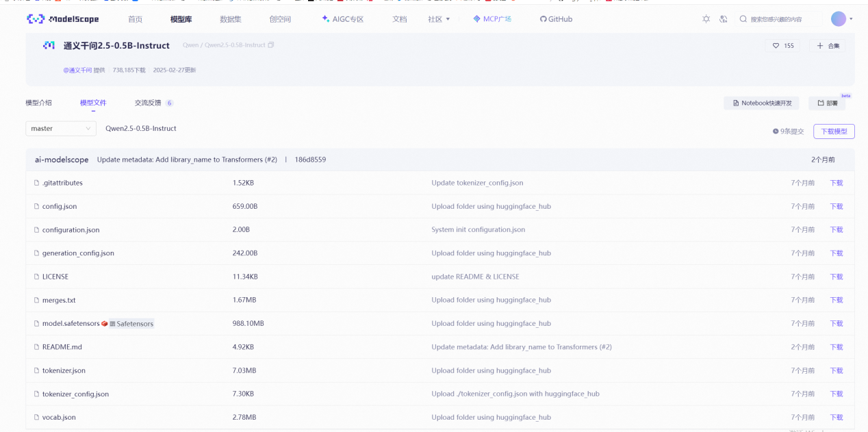Expand the 社区 menu
The image size is (868, 432).
point(439,19)
